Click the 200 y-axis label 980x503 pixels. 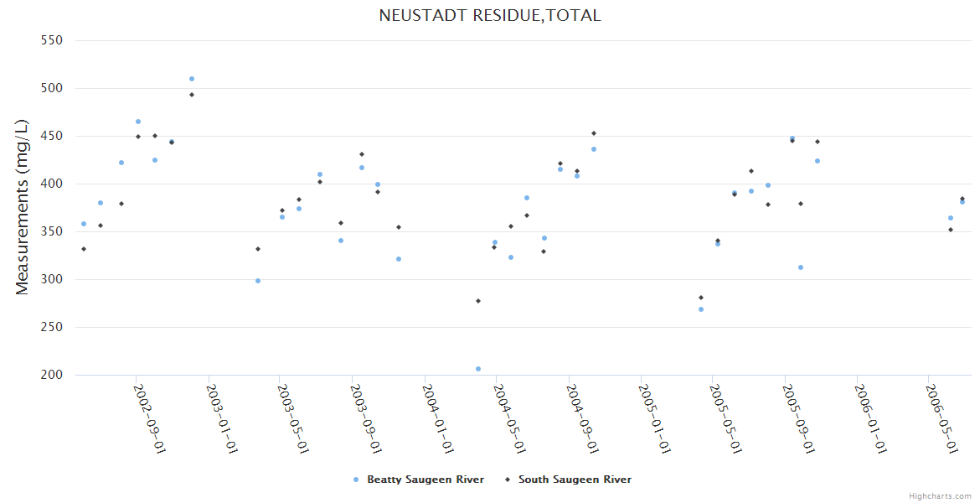53,375
